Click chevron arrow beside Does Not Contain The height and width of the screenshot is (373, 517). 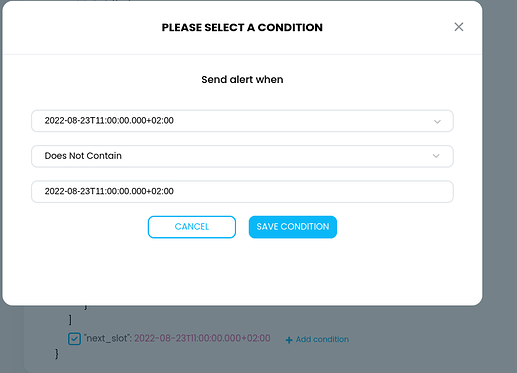point(436,156)
